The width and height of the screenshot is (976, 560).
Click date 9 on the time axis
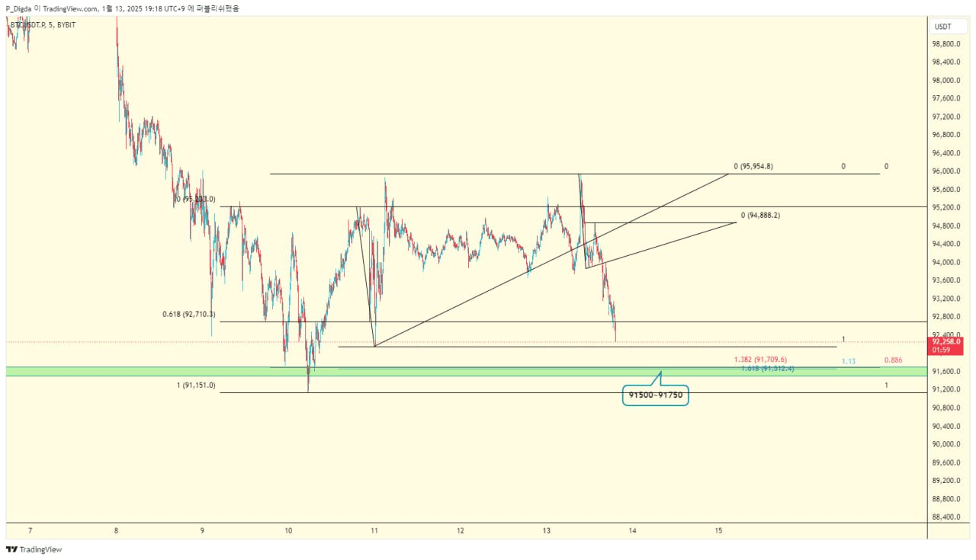click(202, 530)
